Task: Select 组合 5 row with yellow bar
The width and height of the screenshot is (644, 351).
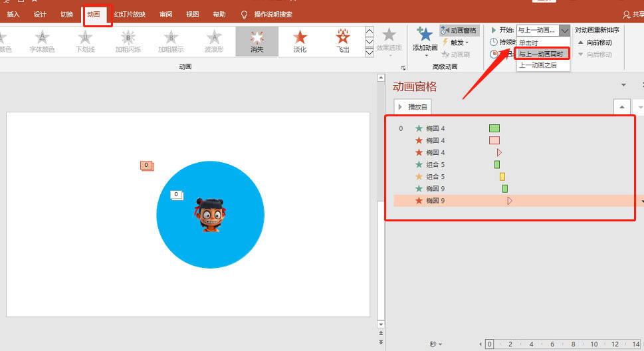Action: 518,176
